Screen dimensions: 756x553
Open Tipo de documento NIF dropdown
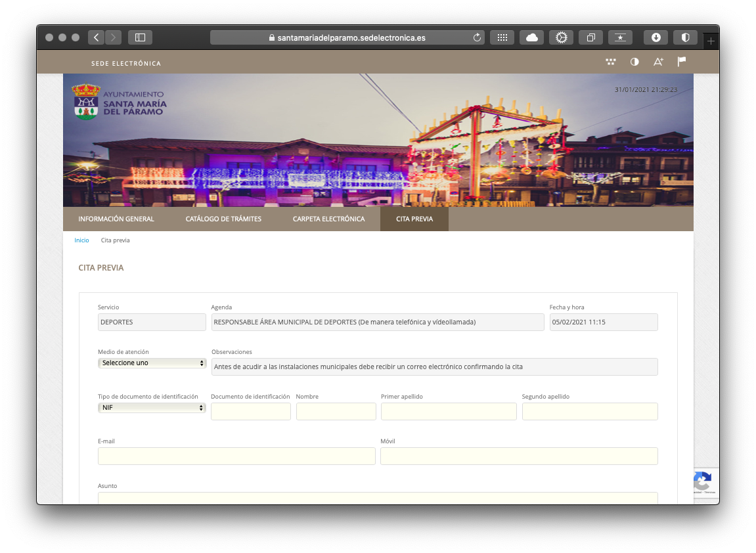click(152, 408)
